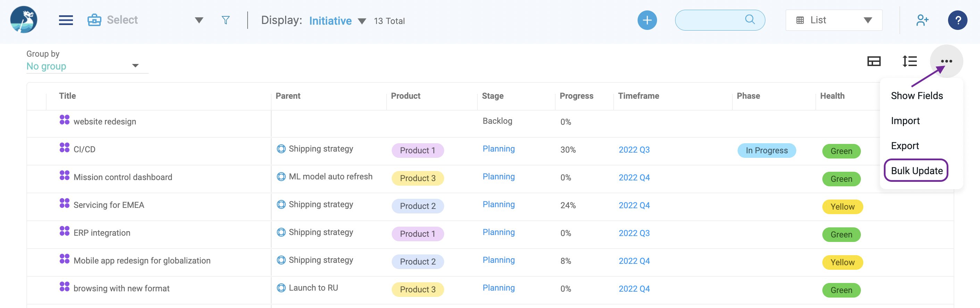Screen dimensions: 980x308
Task: Click the filter funnel icon
Action: pyautogui.click(x=226, y=20)
